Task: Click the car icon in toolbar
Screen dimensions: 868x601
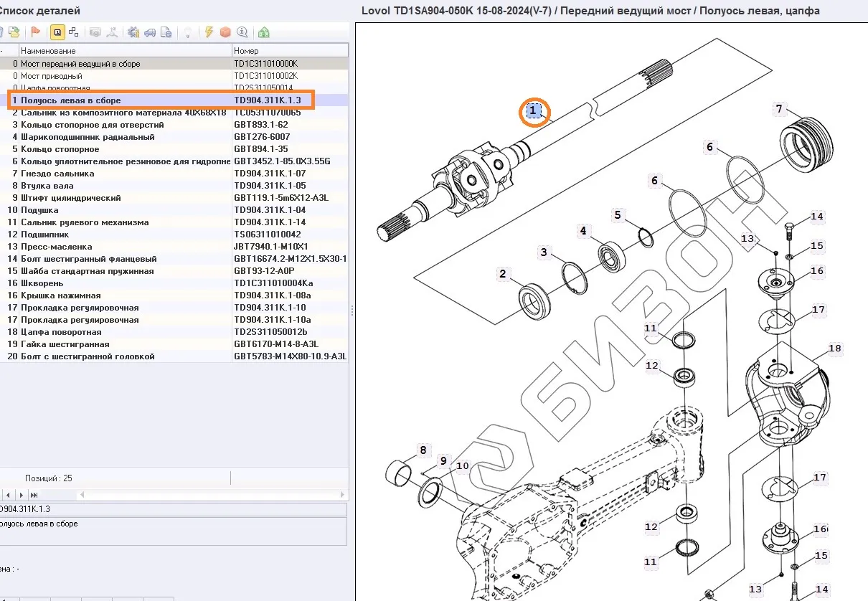Action: click(x=150, y=32)
